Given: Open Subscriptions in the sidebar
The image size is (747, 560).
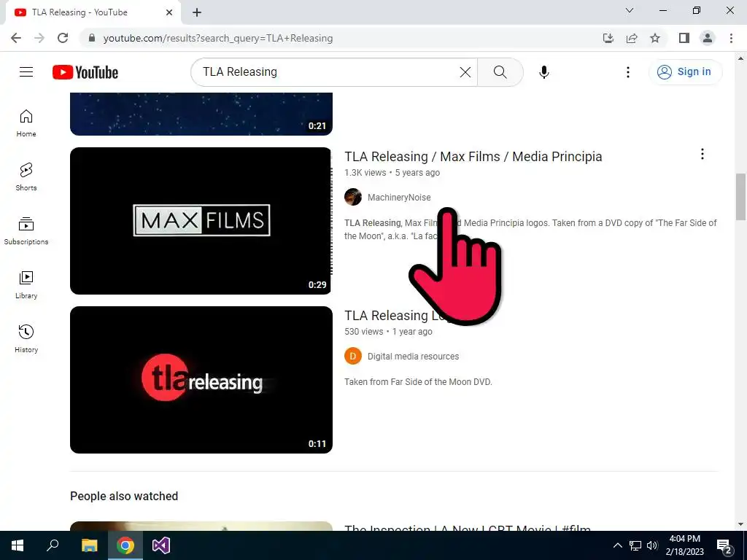Looking at the screenshot, I should 26,231.
